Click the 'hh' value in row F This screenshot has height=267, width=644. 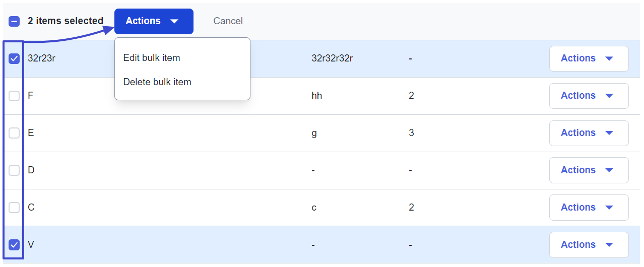(316, 96)
